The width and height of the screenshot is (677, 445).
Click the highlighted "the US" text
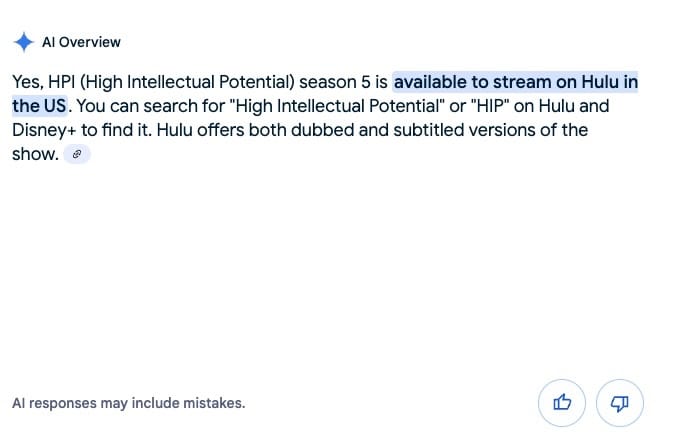(x=39, y=106)
